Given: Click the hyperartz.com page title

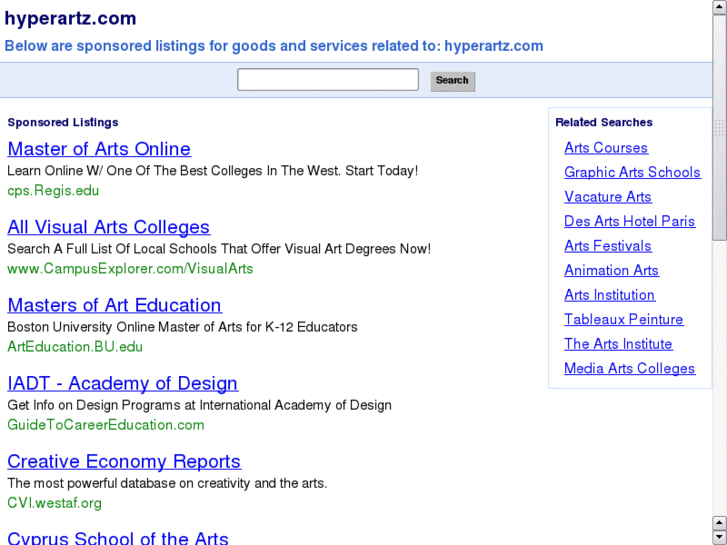Looking at the screenshot, I should (x=70, y=19).
